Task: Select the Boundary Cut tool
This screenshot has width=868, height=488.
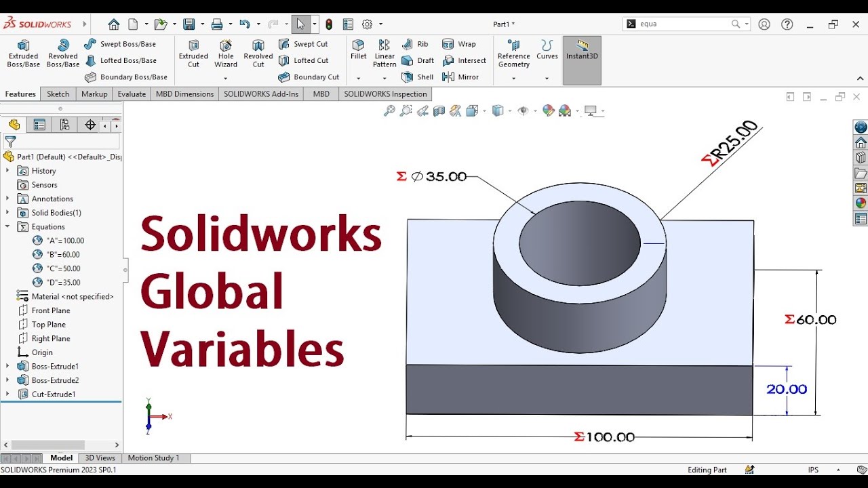Action: [309, 77]
